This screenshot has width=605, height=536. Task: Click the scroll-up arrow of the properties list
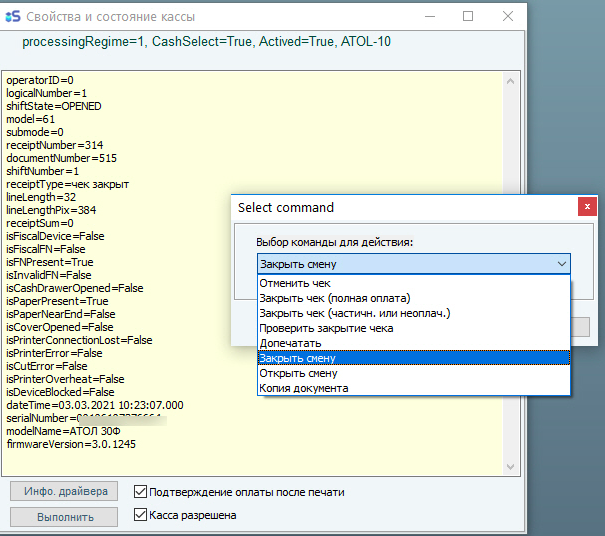509,79
